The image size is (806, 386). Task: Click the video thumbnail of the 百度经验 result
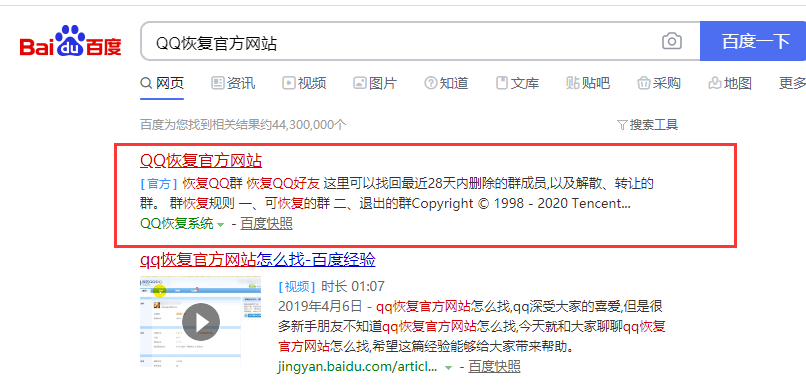point(200,321)
